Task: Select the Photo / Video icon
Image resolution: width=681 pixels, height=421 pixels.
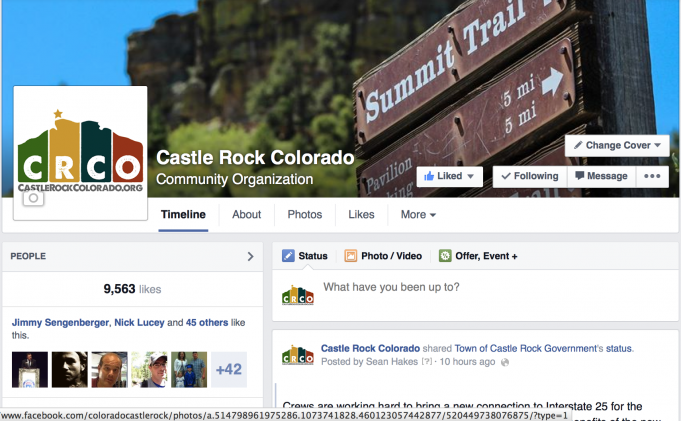Action: pyautogui.click(x=350, y=256)
